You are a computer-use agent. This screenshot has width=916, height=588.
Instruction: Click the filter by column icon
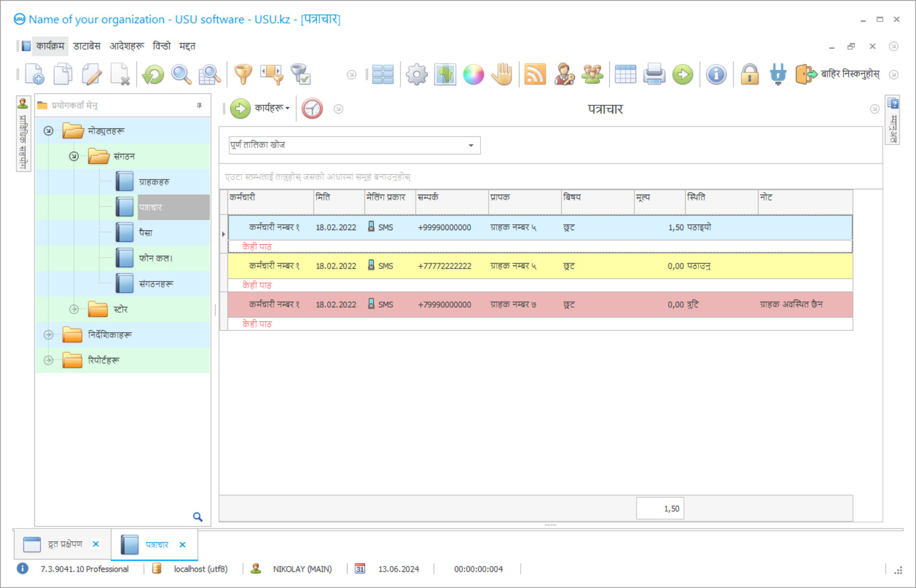272,74
